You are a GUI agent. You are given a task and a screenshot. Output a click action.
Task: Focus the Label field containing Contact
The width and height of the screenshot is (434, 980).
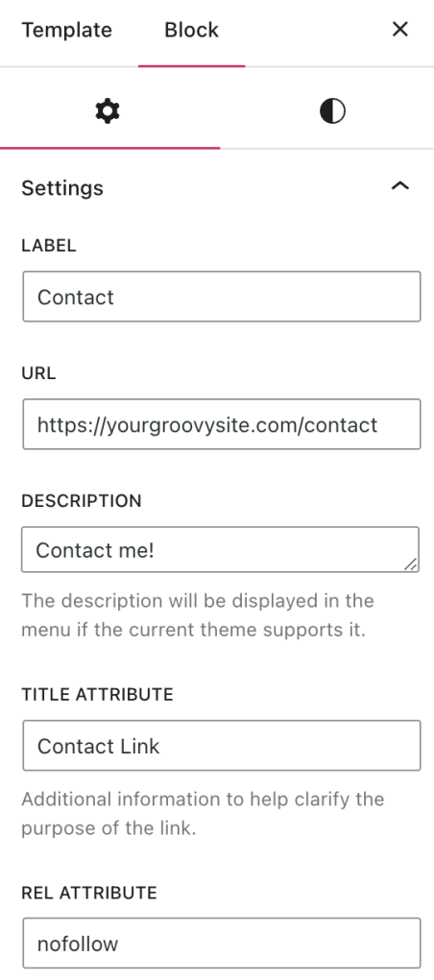(x=222, y=297)
